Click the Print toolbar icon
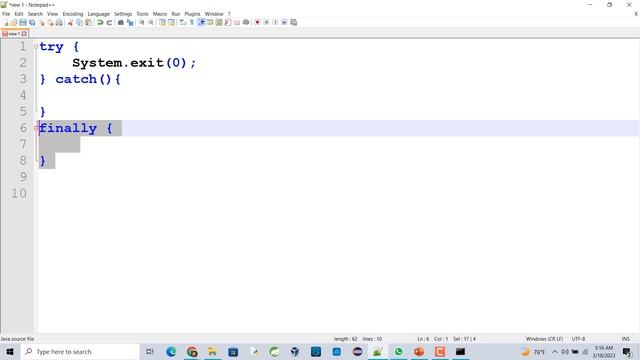640x360 pixels. [59, 22]
